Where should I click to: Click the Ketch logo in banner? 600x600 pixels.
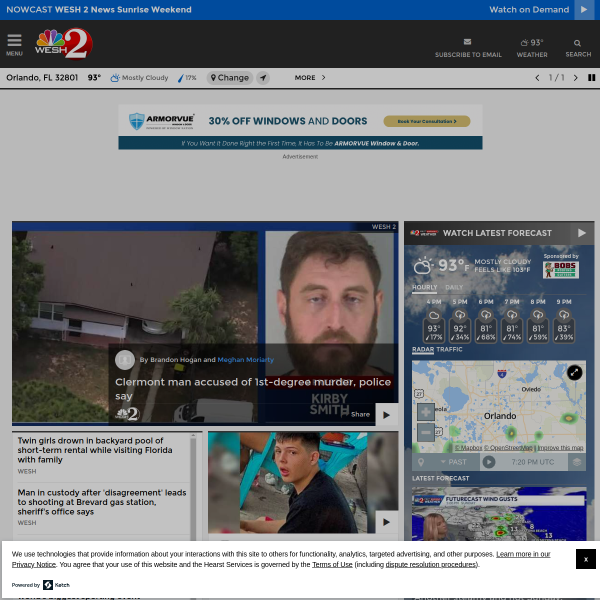coord(56,585)
